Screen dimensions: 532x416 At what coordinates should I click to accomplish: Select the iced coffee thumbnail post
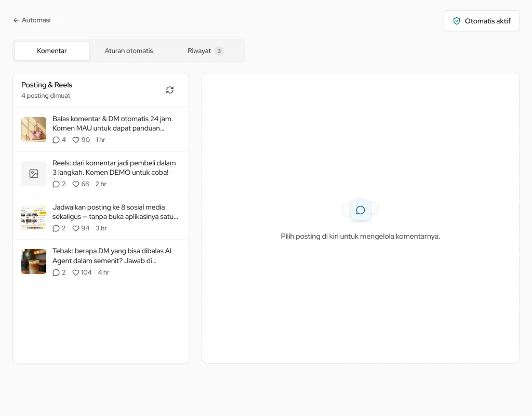pos(34,262)
